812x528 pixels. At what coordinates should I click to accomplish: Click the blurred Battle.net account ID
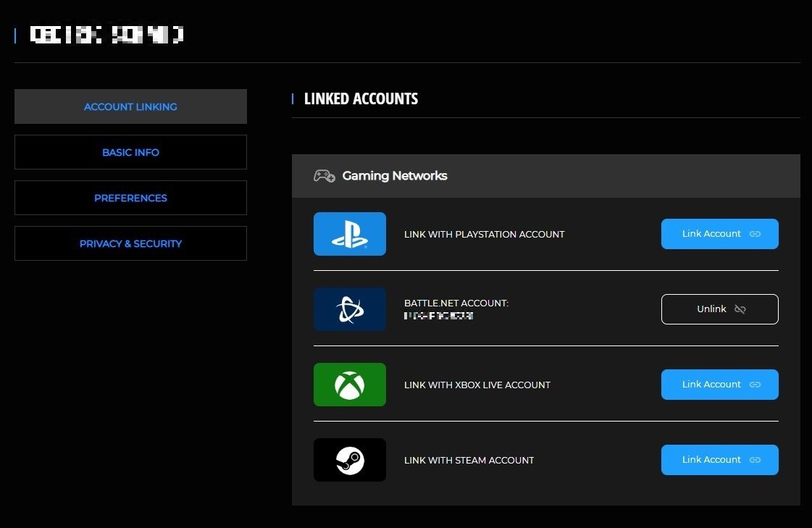tap(439, 317)
